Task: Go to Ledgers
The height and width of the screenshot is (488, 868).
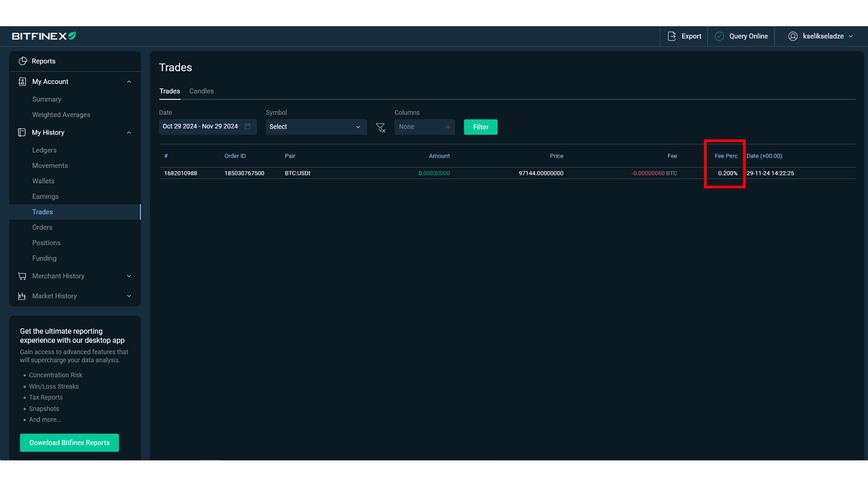Action: point(44,150)
